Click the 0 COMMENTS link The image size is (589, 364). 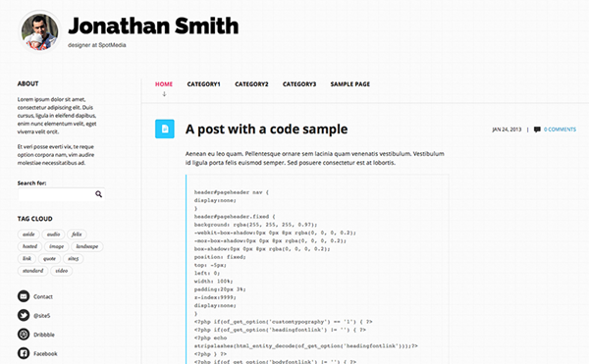tap(560, 130)
